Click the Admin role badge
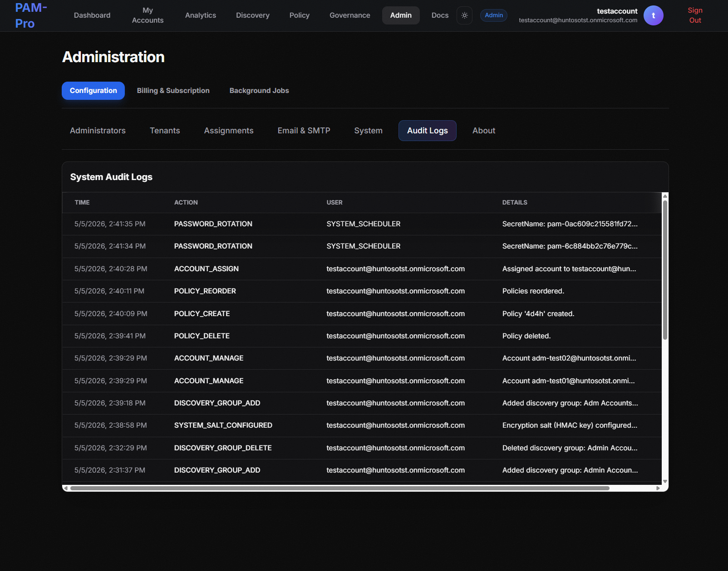The image size is (728, 571). (494, 15)
